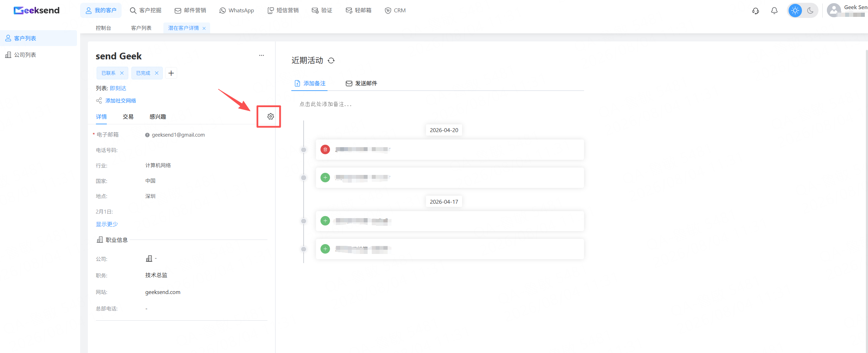Open the 轻邮箱 menu
868x353 pixels.
click(358, 11)
